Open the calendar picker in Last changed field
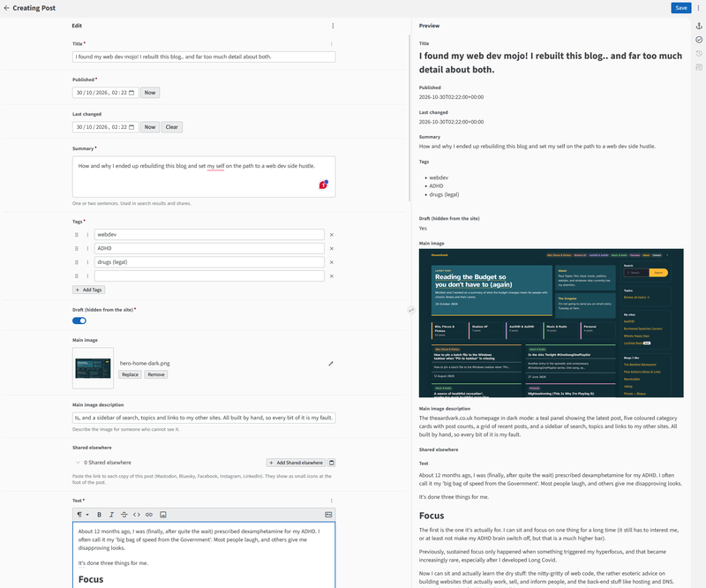Image resolution: width=706 pixels, height=588 pixels. point(131,127)
